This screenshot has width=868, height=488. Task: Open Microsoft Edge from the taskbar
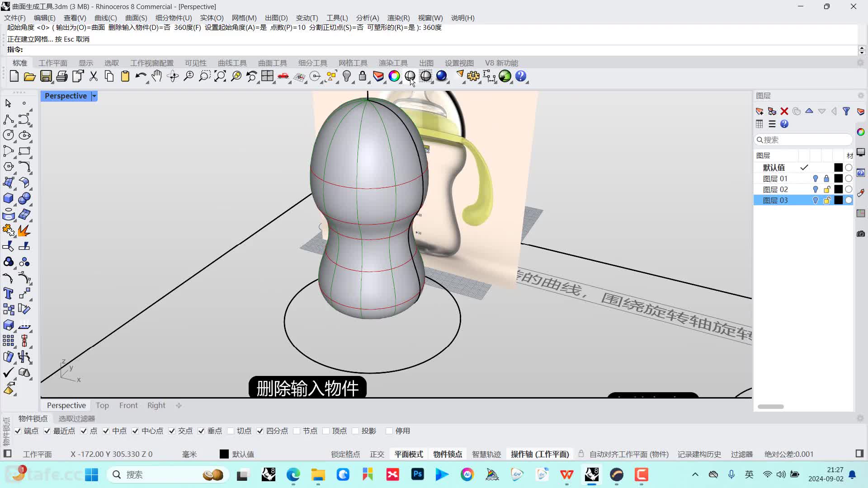click(x=293, y=474)
